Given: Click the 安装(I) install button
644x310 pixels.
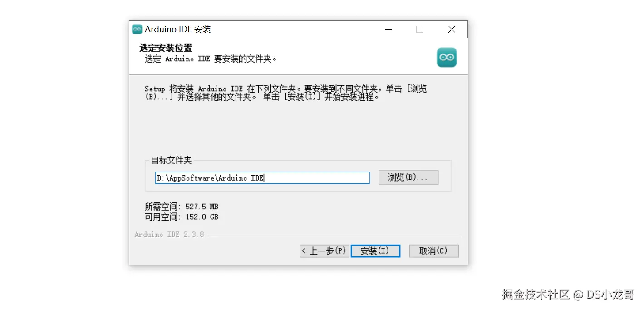Looking at the screenshot, I should 375,251.
